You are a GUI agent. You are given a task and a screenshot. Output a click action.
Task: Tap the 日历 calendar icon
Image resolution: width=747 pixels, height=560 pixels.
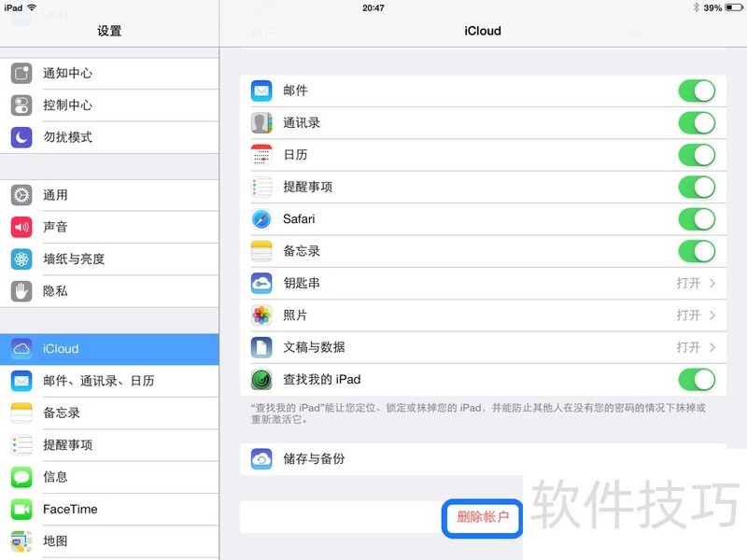tap(261, 155)
